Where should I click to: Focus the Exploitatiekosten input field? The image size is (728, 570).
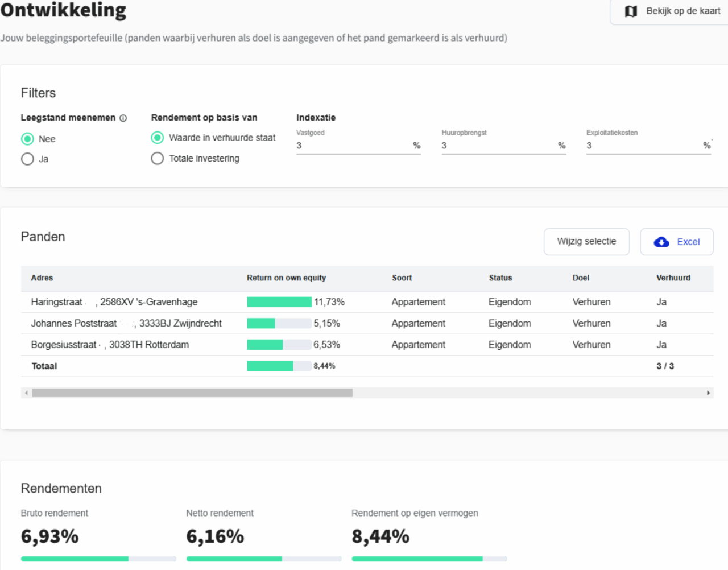pyautogui.click(x=643, y=146)
